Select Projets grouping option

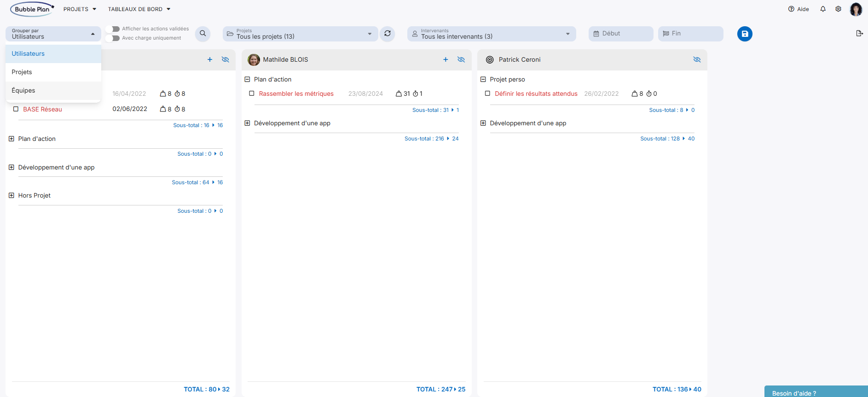[x=53, y=72]
